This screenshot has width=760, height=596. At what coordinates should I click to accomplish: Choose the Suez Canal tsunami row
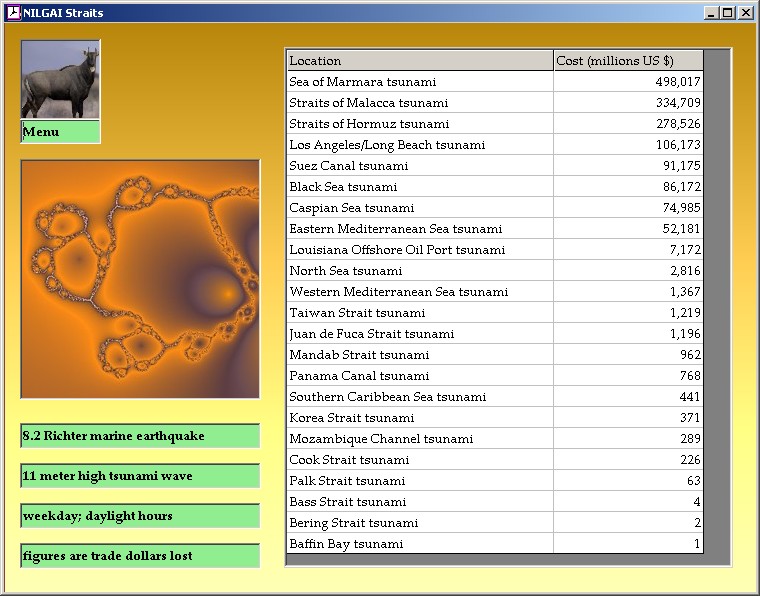(x=419, y=166)
